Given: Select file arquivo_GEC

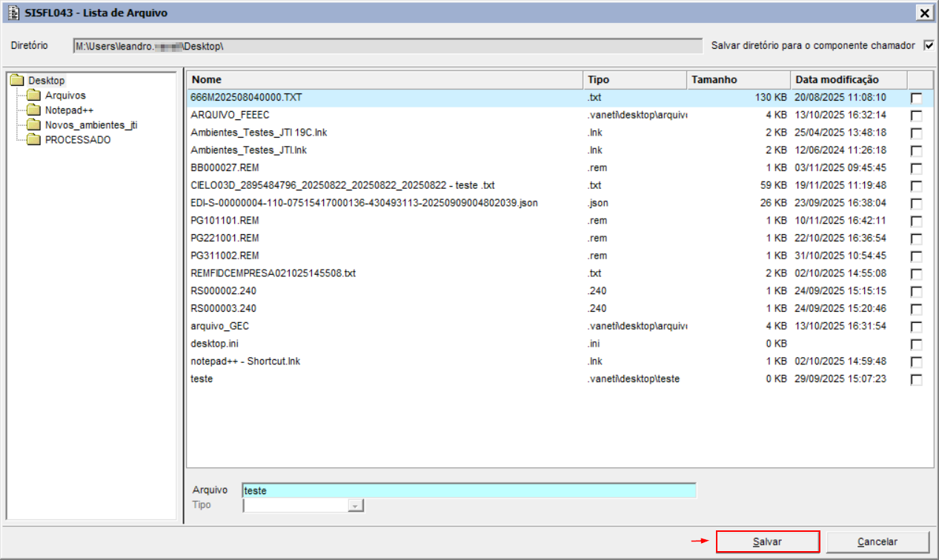Looking at the screenshot, I should click(220, 326).
